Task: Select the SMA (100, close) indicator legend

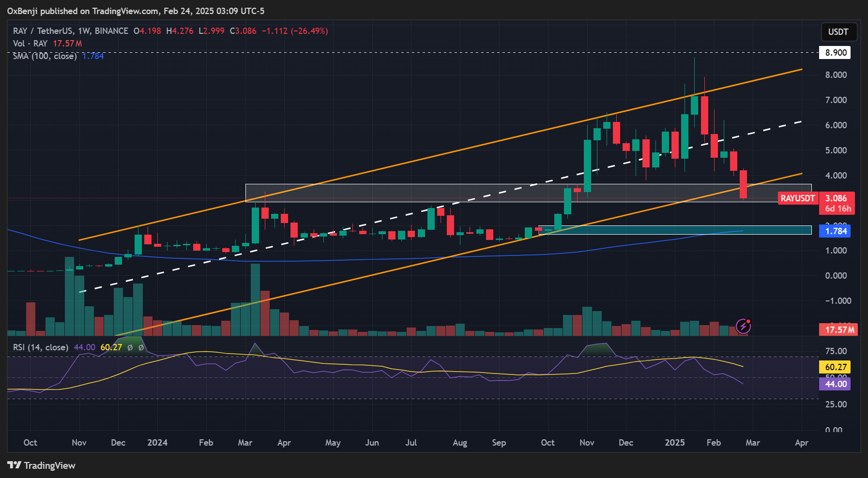Action: click(45, 56)
